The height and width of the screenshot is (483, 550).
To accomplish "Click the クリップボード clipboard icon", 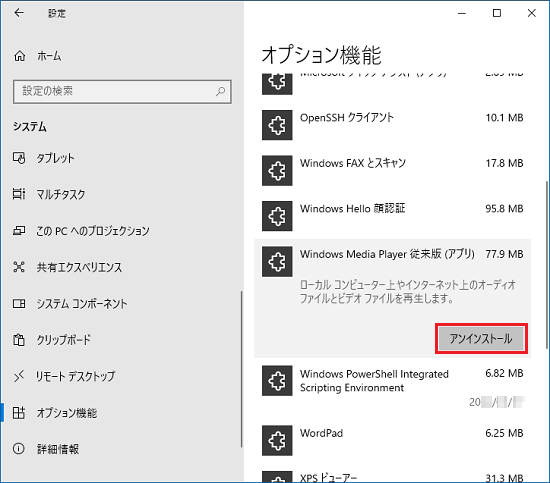I will coord(19,340).
